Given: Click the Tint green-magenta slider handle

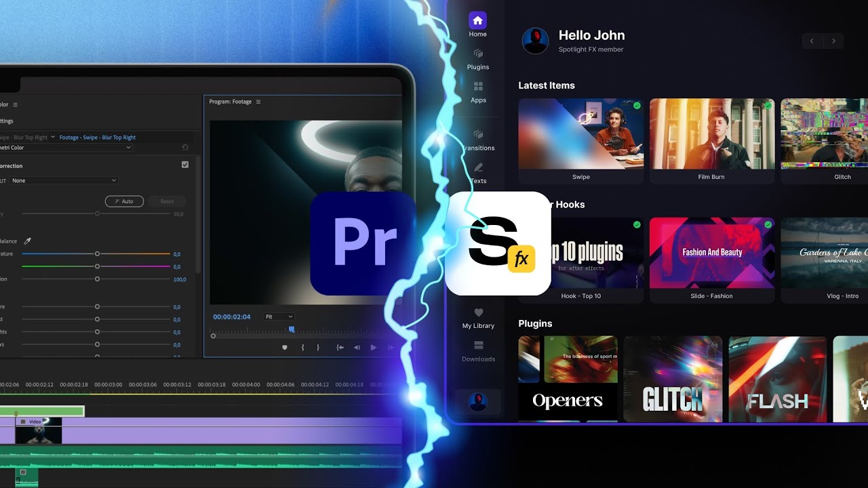Looking at the screenshot, I should [x=97, y=266].
